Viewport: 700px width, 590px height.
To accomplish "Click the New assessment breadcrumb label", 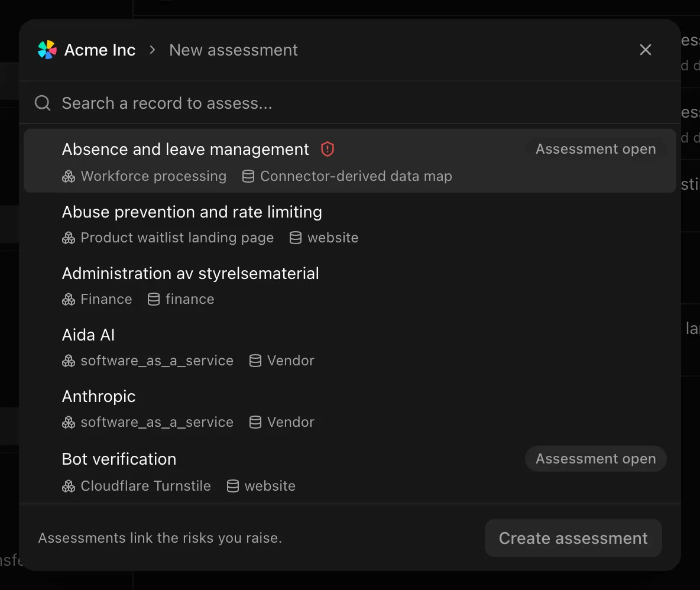I will (234, 50).
